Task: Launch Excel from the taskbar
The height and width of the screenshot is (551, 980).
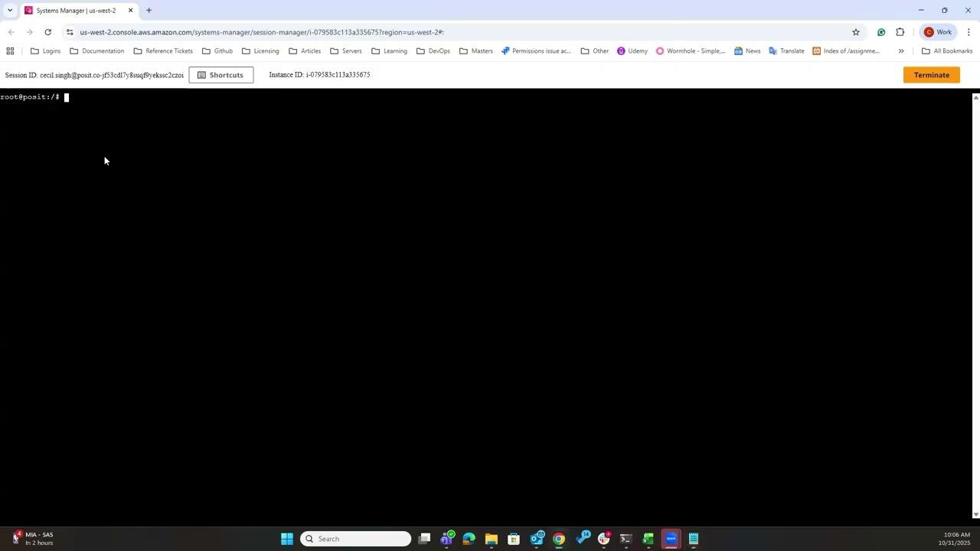Action: [x=648, y=538]
